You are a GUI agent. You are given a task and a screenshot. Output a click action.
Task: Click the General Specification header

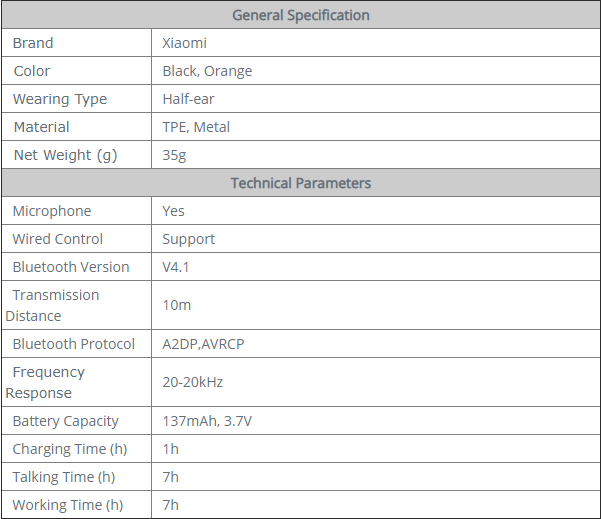click(301, 15)
